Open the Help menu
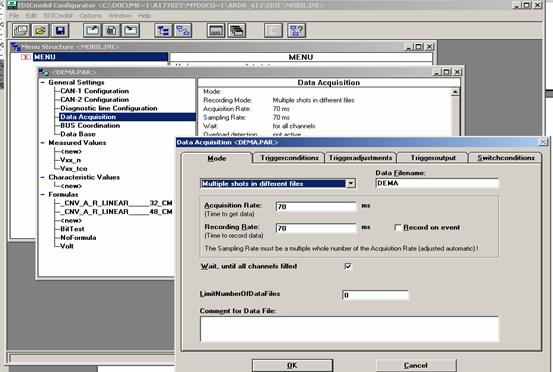Screen dimensions: 553x372 tap(144, 16)
